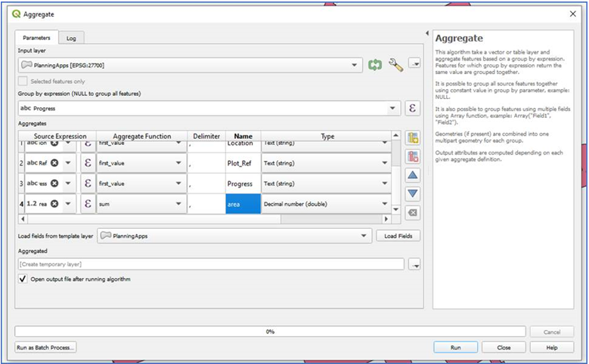The image size is (589, 364).
Task: Select the Plot_Ref name cell
Action: click(x=243, y=163)
